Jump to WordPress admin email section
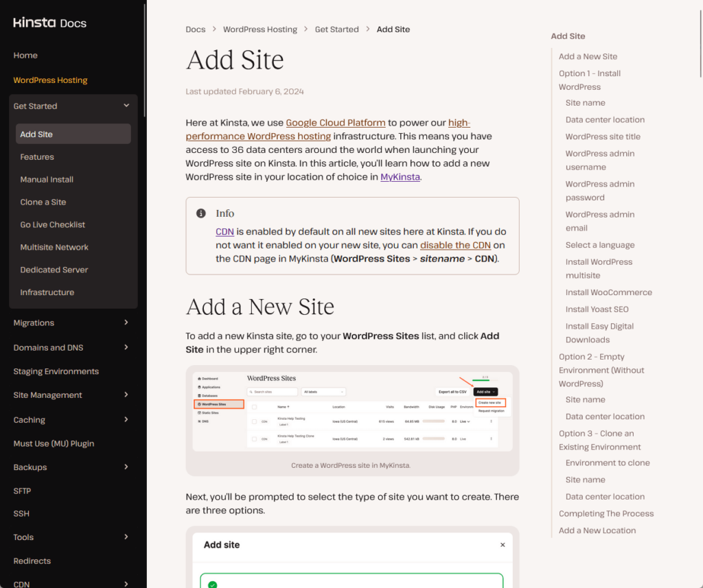The height and width of the screenshot is (588, 703). 600,222
